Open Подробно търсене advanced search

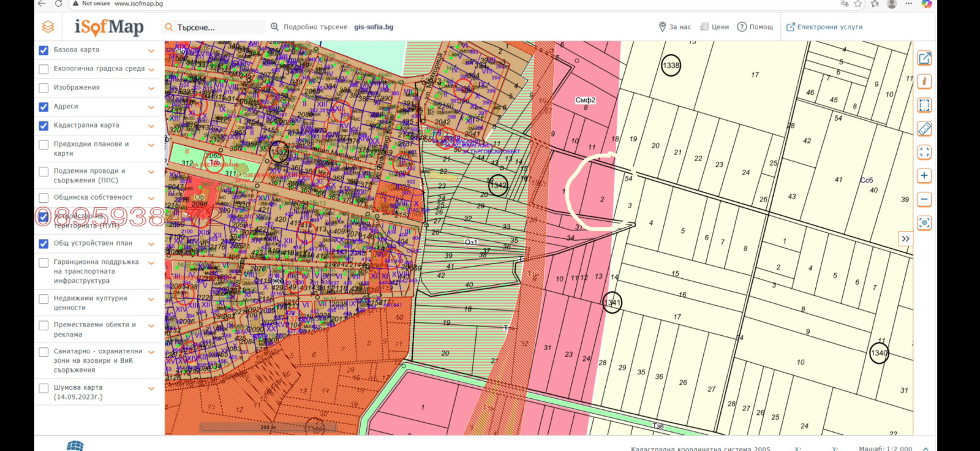(309, 27)
